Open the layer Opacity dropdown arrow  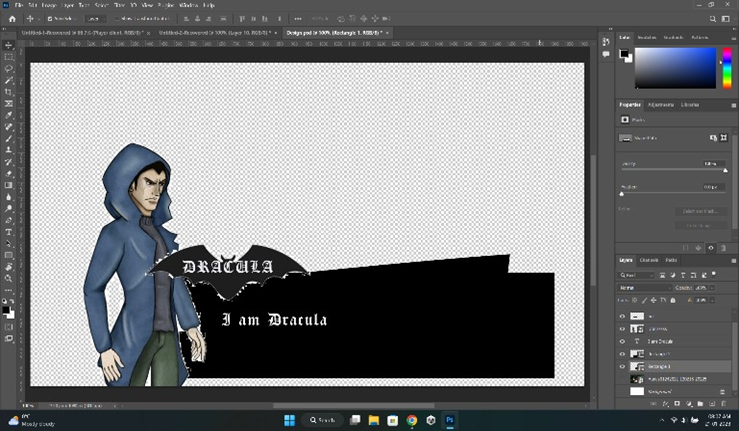click(714, 287)
